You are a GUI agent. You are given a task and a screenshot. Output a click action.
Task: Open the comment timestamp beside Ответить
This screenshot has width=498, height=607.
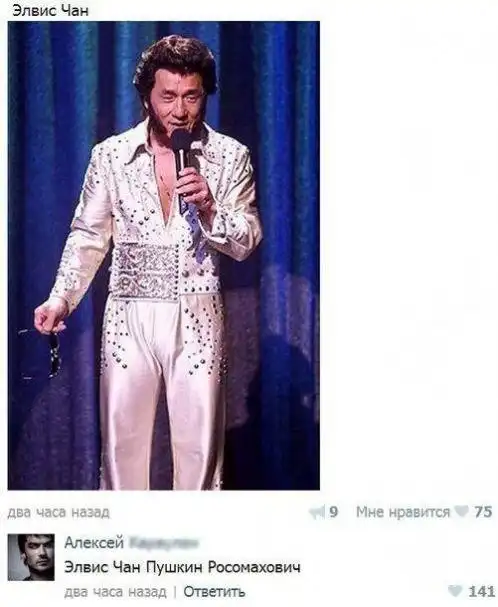(115, 592)
